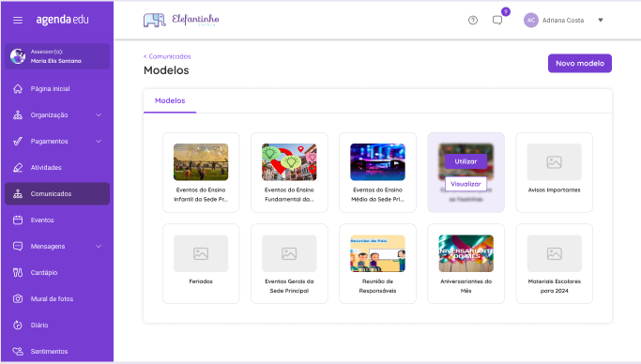
Task: Click the Eventos calendar icon
Action: (x=18, y=220)
